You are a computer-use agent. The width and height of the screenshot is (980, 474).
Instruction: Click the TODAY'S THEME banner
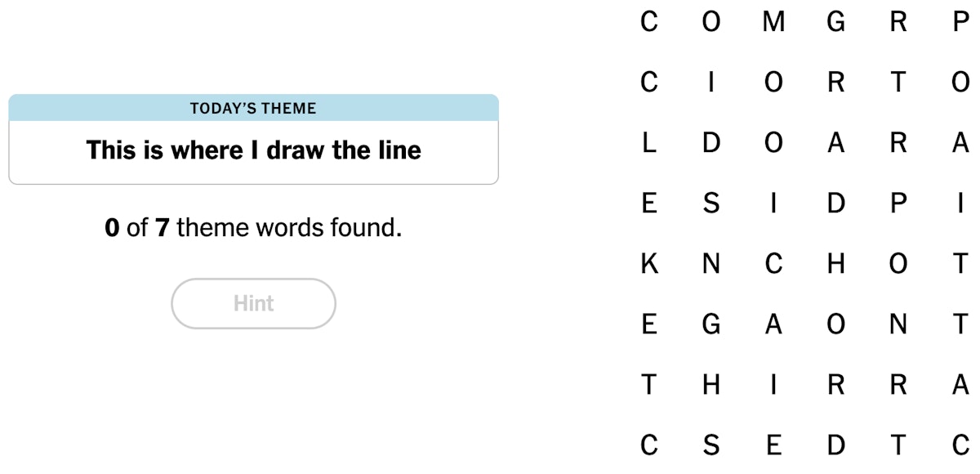(253, 107)
